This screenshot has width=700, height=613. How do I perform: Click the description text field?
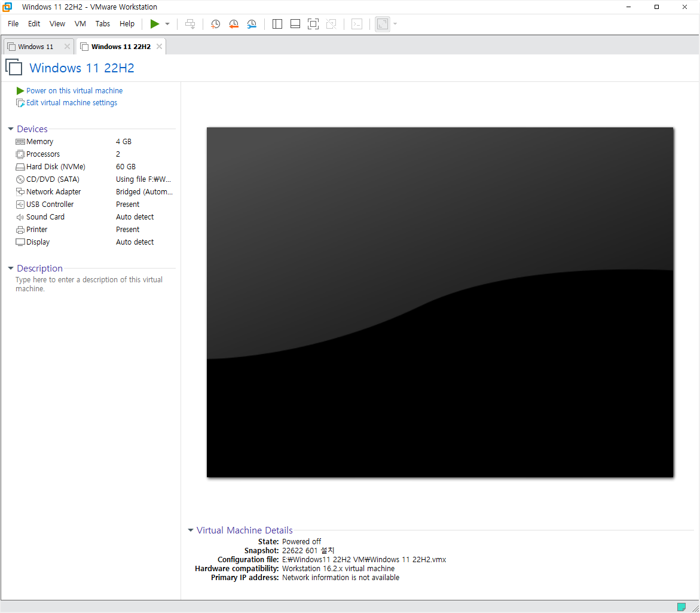click(89, 284)
